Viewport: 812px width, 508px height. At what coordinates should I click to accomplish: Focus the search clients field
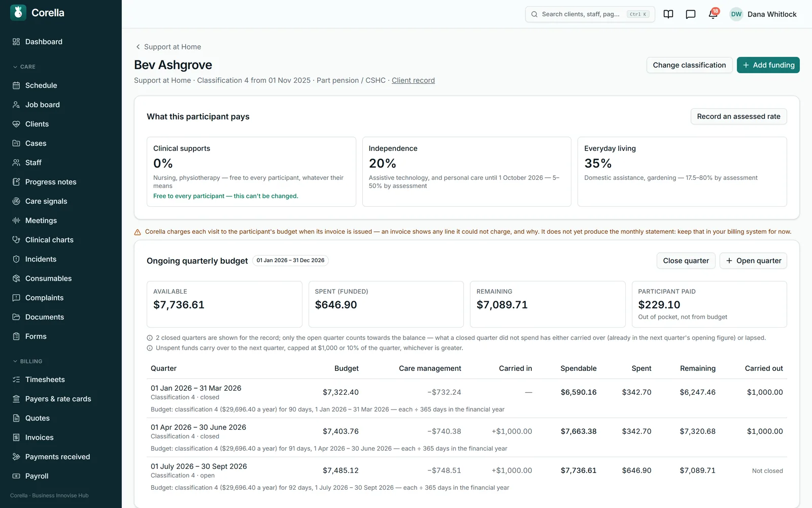(x=590, y=14)
